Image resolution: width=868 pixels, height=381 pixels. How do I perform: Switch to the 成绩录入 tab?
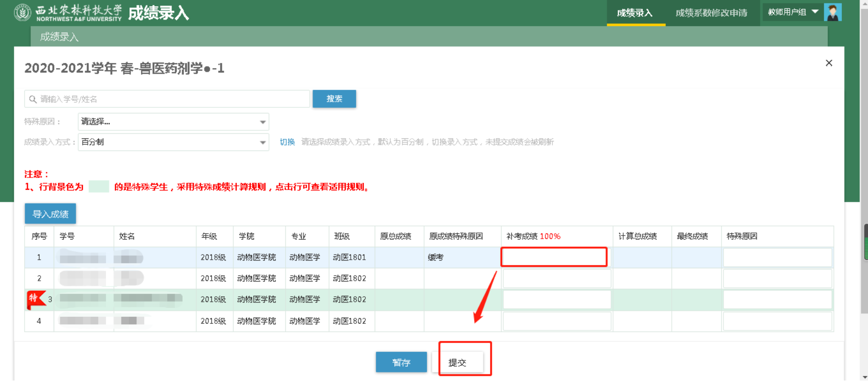635,13
